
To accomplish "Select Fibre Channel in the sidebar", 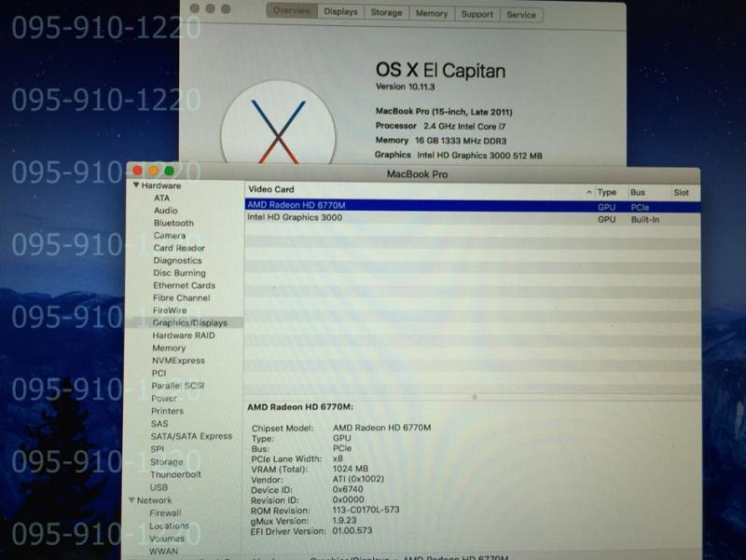I will click(181, 297).
